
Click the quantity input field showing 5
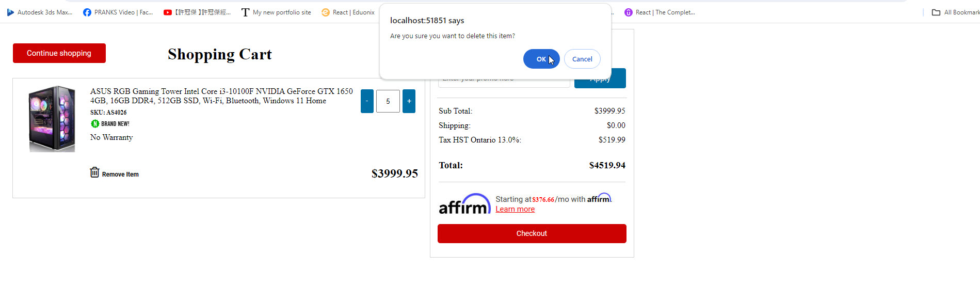388,101
